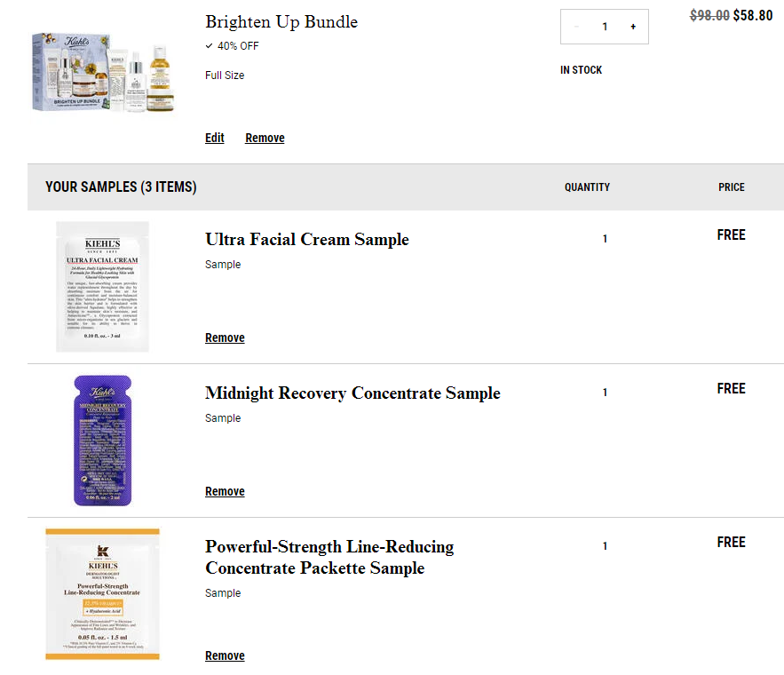Click the $58.80 discounted bundle price
The width and height of the screenshot is (784, 675).
(x=753, y=15)
